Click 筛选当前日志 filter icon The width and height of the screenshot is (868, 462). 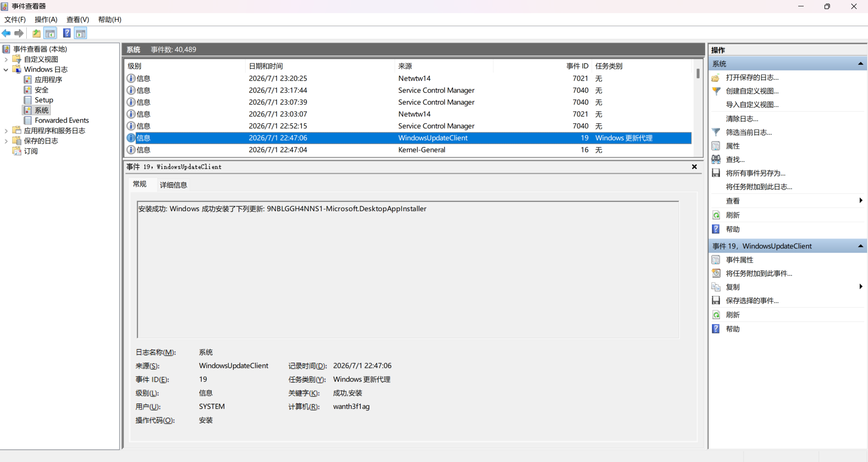coord(716,132)
